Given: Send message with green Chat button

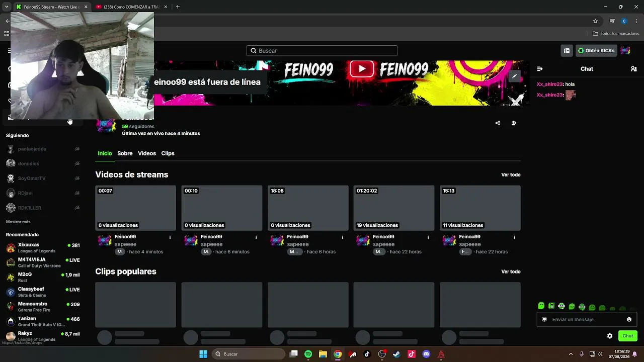Looking at the screenshot, I should 627,336.
